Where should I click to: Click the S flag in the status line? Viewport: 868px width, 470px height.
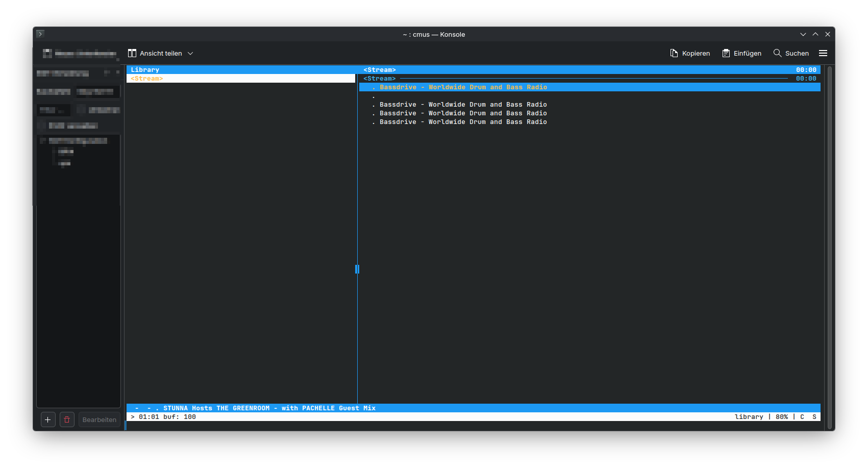[x=814, y=417]
